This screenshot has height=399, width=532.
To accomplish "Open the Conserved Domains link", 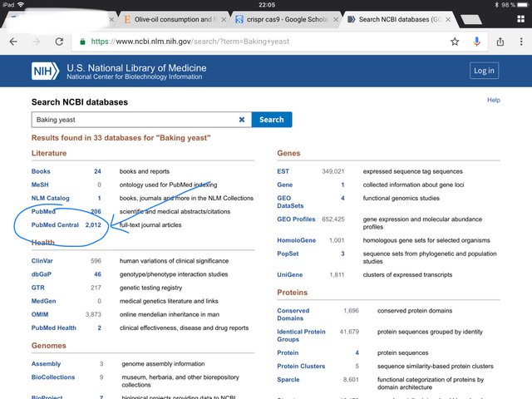I will point(293,314).
